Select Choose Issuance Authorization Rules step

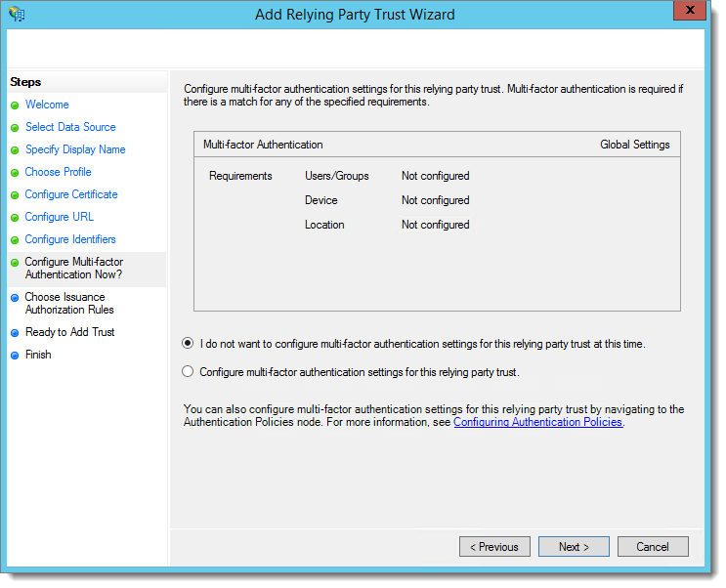[x=69, y=304]
